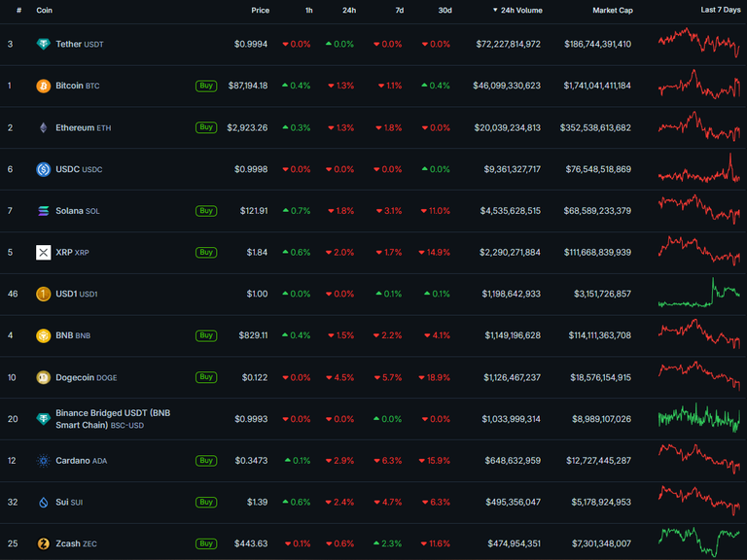Click the Tether coin logo icon
Viewport: 747px width, 560px height.
[x=44, y=45]
